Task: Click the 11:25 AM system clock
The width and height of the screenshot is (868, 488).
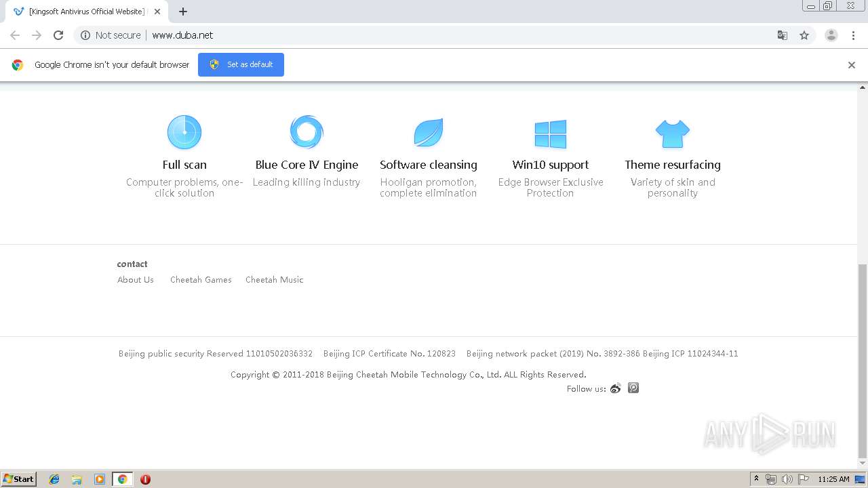Action: (833, 479)
